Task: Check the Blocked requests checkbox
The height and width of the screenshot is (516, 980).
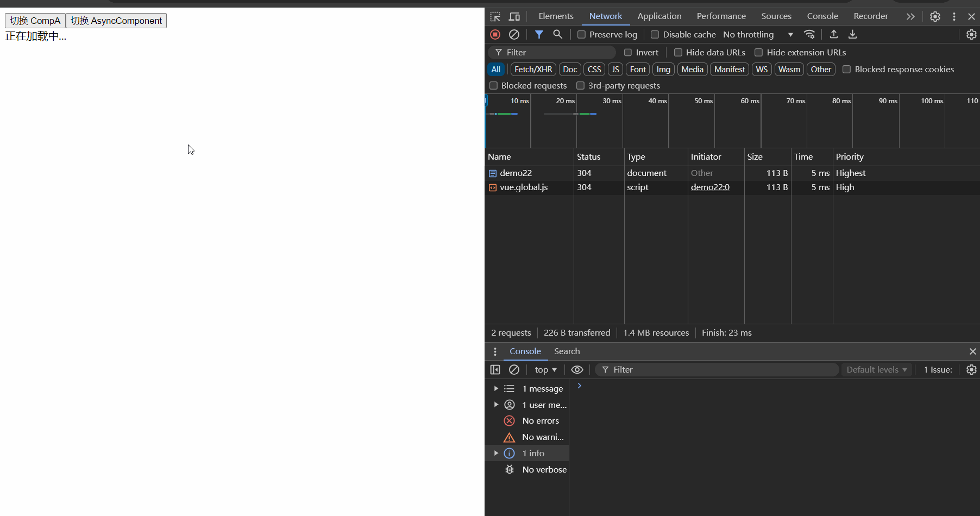Action: click(493, 86)
